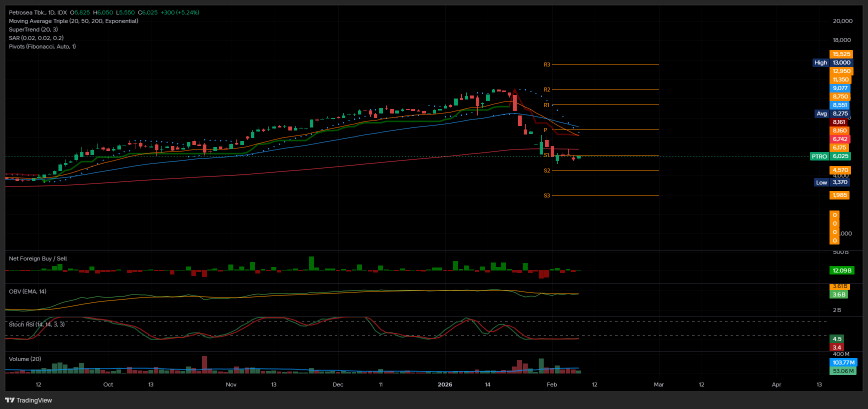The width and height of the screenshot is (868, 409).
Task: Click the S2 pivot level label
Action: pos(547,170)
